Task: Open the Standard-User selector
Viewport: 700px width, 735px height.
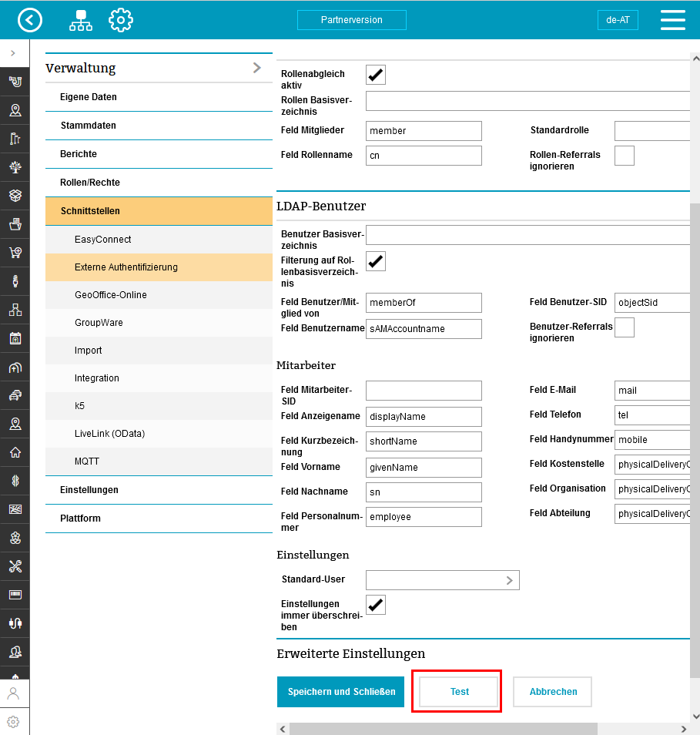Action: coord(443,580)
